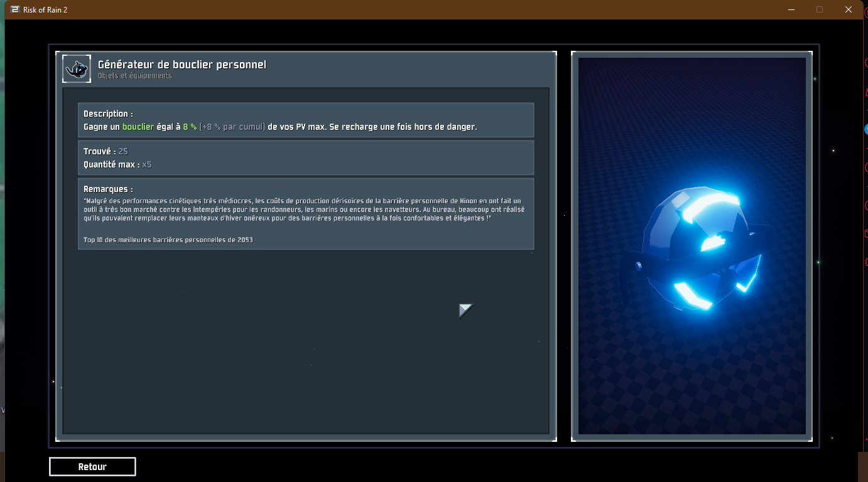
Task: Maximize the Risk of Rain 2 window
Action: pos(820,9)
